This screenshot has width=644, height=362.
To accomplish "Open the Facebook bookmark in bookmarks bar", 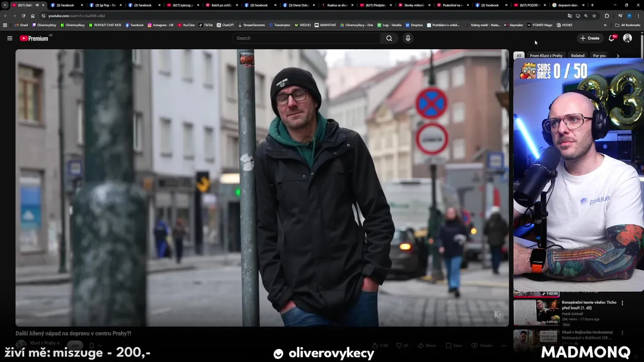I will coord(134,25).
